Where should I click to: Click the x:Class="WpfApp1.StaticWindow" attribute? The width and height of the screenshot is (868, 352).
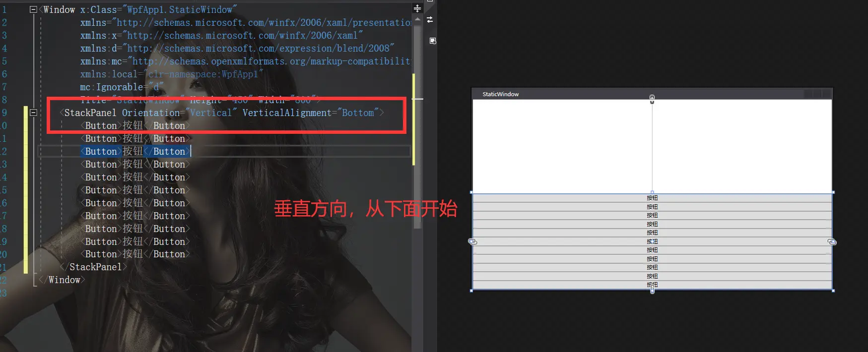pos(159,9)
